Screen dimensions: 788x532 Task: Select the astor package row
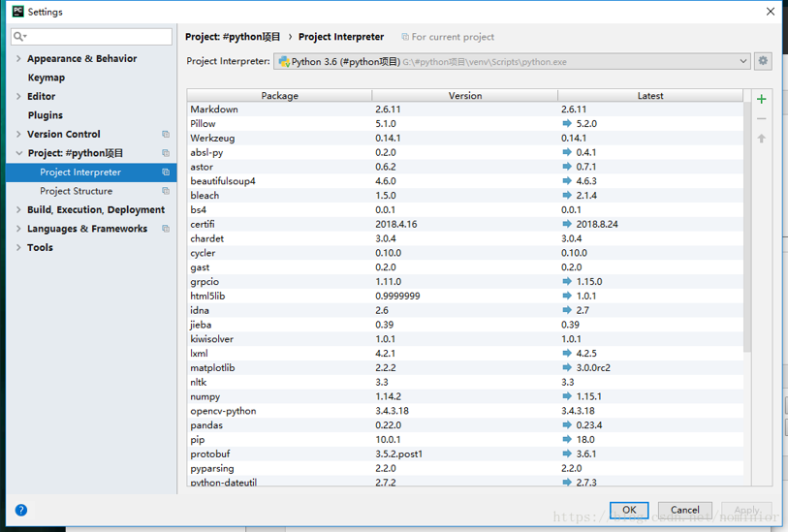click(465, 167)
